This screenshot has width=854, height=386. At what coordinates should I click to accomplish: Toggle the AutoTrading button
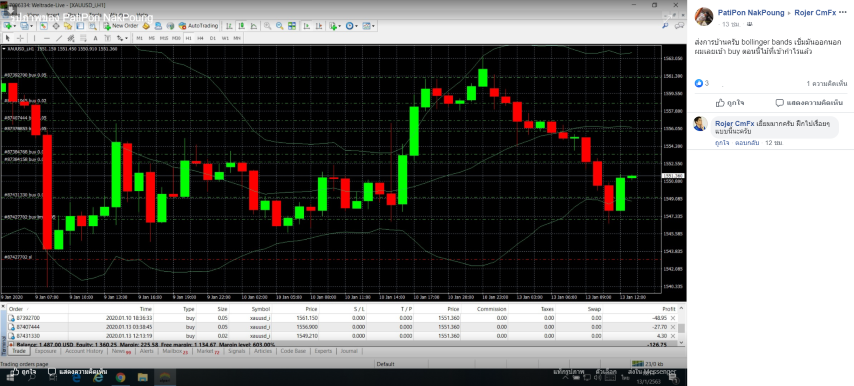[199, 26]
